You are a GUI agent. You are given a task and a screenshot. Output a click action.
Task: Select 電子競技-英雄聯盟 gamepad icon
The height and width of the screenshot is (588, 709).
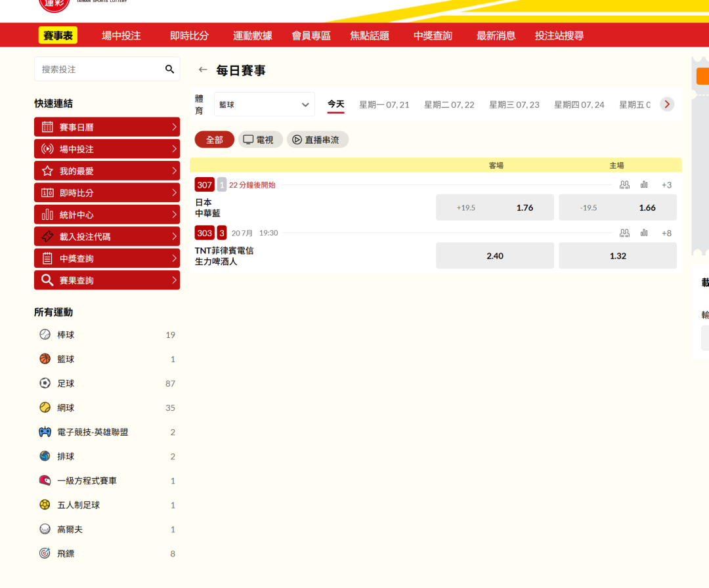coord(45,432)
